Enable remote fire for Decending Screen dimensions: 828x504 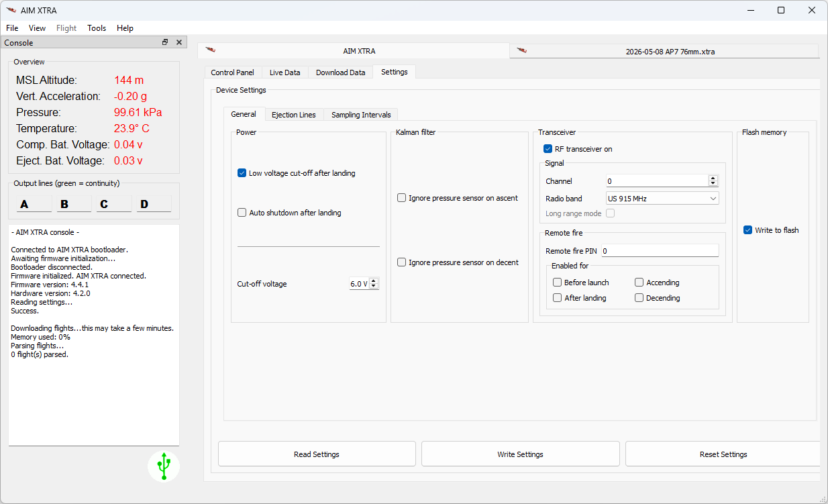coord(639,298)
